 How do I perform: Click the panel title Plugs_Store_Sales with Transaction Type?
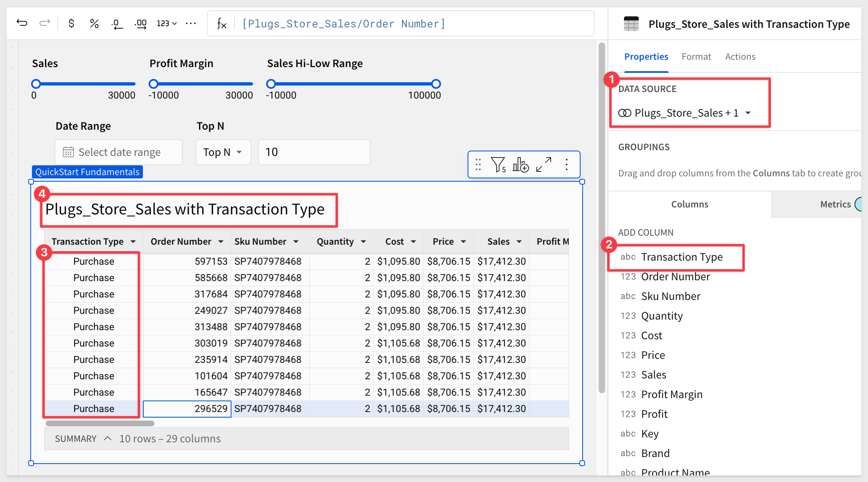pyautogui.click(x=749, y=24)
